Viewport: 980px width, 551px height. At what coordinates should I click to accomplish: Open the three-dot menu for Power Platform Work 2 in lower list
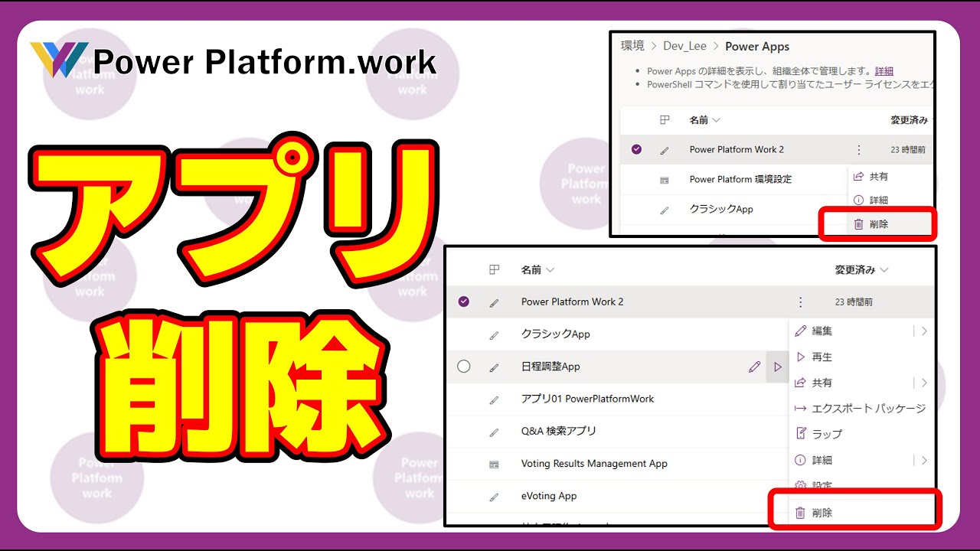[801, 302]
